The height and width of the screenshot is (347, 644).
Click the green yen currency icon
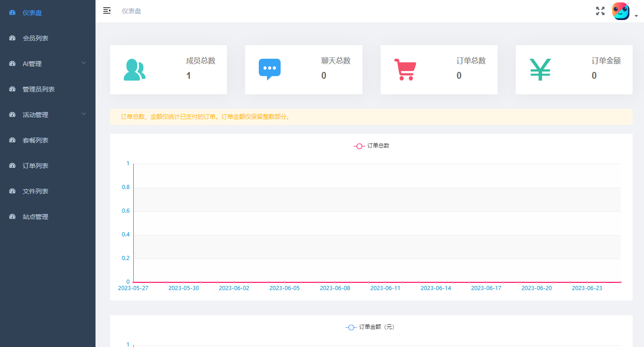coord(540,70)
